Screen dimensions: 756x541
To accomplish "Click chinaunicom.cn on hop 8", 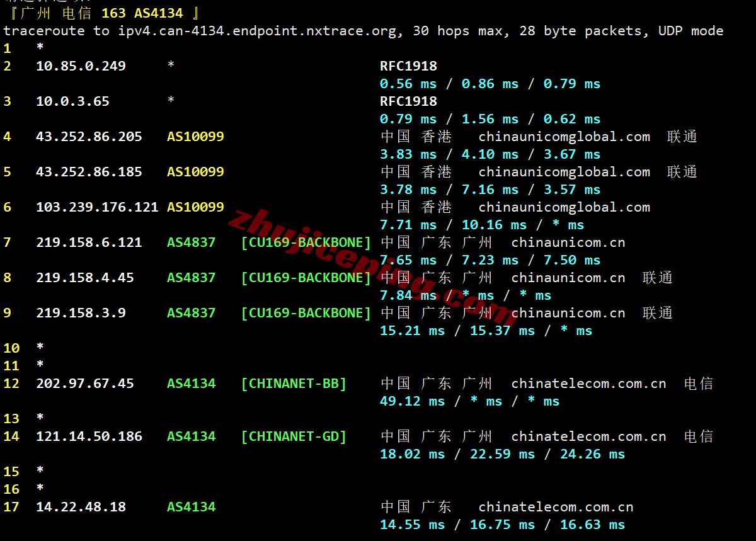I will tap(568, 278).
